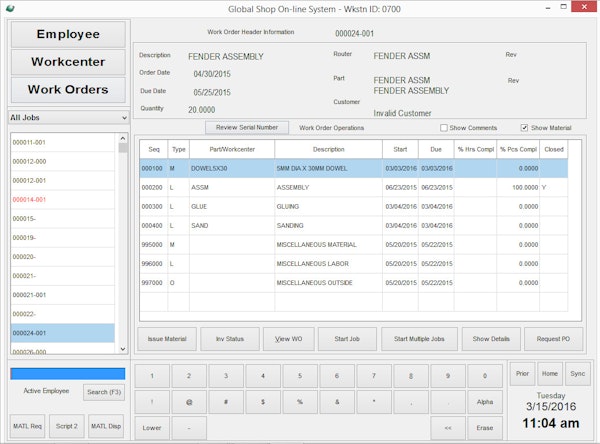Select the MISCELLANEOUS LABOR row
The width and height of the screenshot is (600, 444).
pyautogui.click(x=354, y=264)
